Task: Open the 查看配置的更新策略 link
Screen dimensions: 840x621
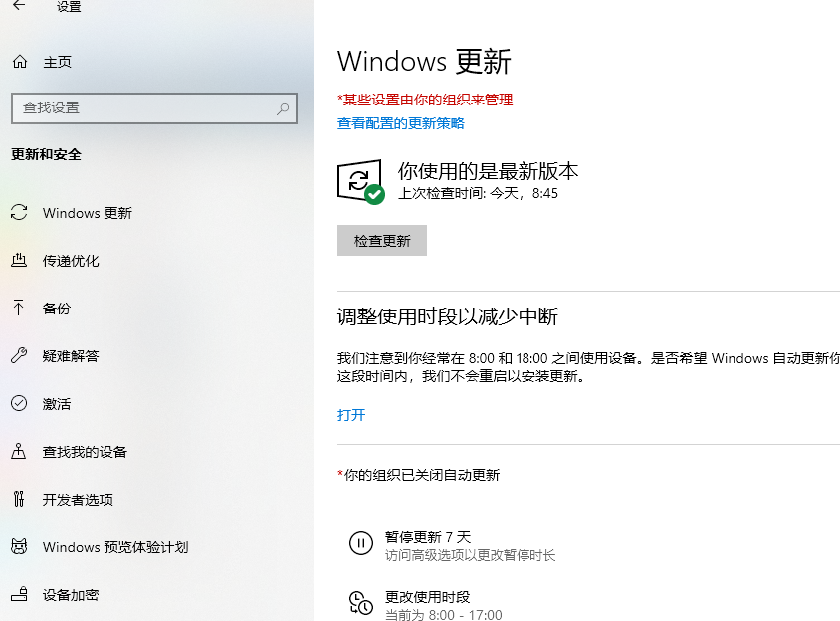Action: (401, 123)
